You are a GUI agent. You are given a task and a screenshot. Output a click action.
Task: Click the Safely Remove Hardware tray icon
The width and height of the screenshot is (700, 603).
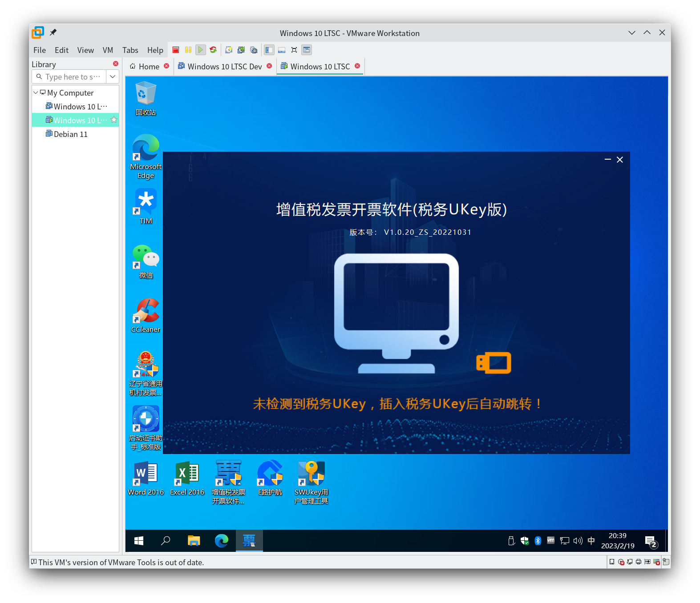pos(511,541)
